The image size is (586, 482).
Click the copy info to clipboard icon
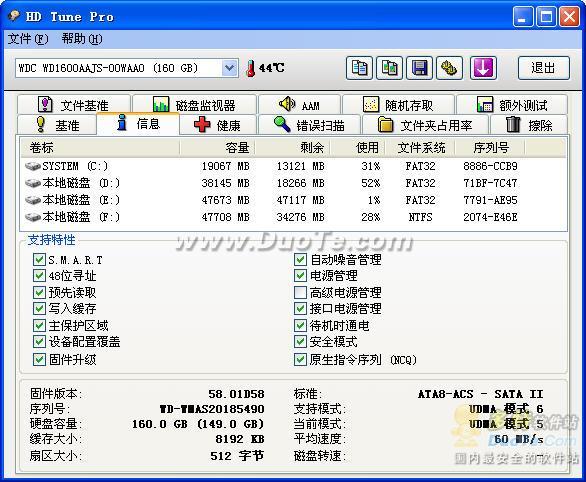[x=359, y=68]
